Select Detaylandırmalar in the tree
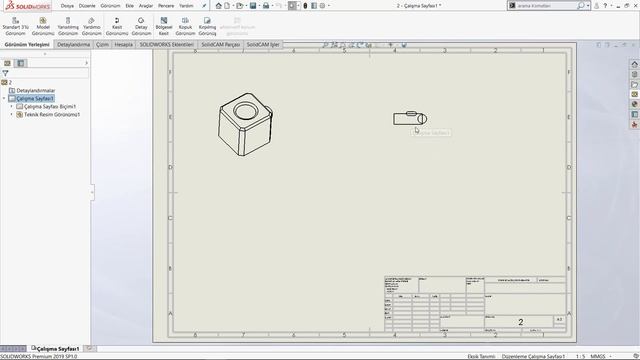The width and height of the screenshot is (640, 360). click(36, 91)
